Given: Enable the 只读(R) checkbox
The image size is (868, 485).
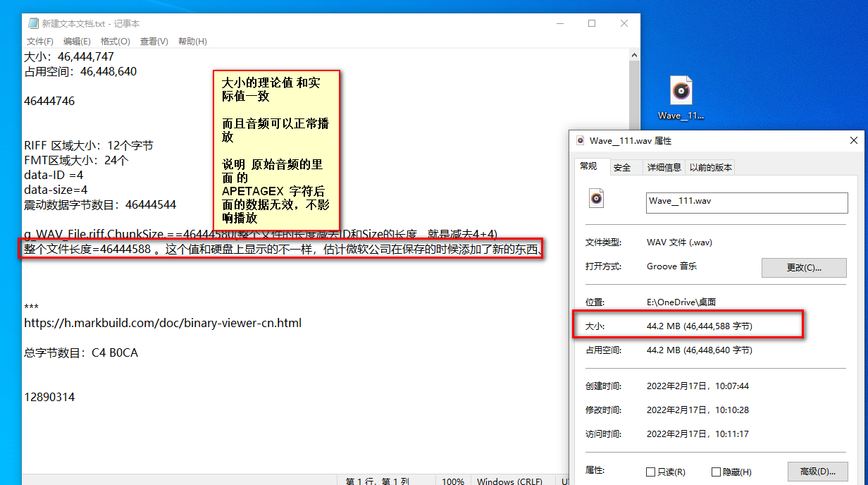Looking at the screenshot, I should (652, 472).
